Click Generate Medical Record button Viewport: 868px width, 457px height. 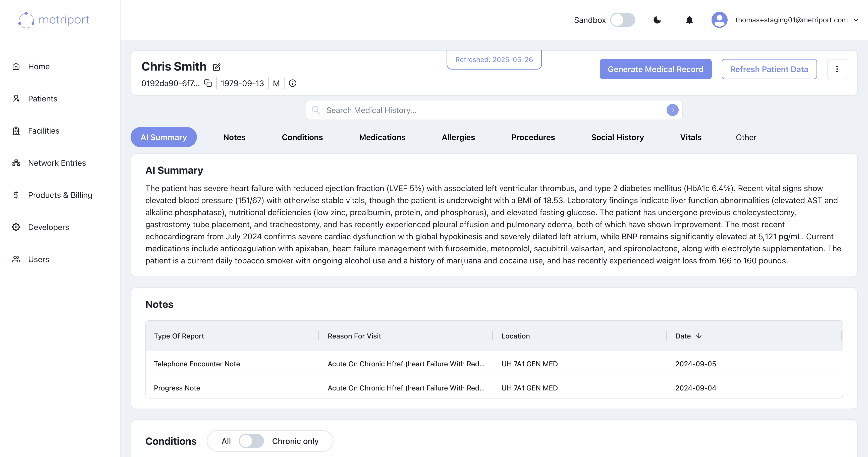tap(655, 69)
